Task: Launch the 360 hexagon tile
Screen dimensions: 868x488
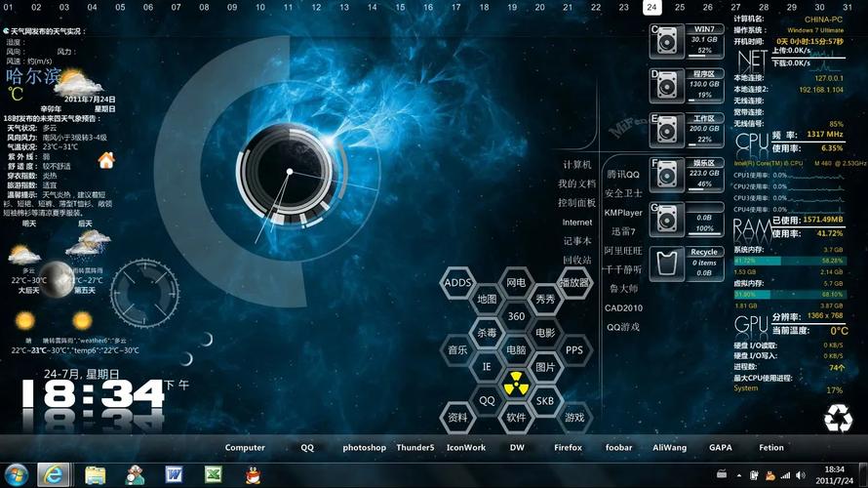Action: [x=516, y=316]
